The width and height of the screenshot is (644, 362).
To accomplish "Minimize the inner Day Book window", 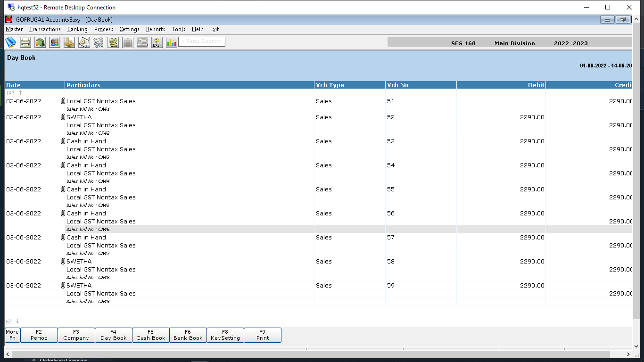I will pos(608,20).
